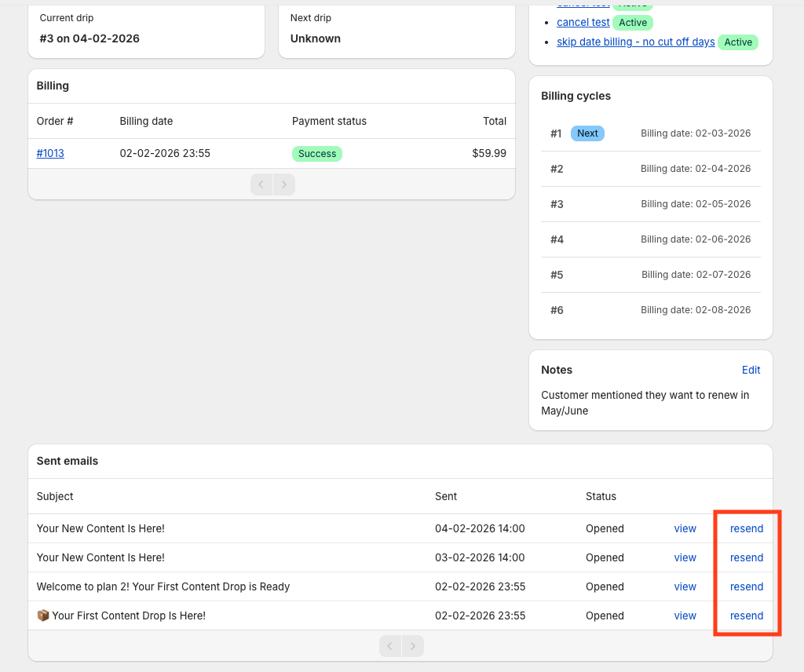Go to previous page in Billing table
This screenshot has width=804, height=672.
(x=261, y=184)
